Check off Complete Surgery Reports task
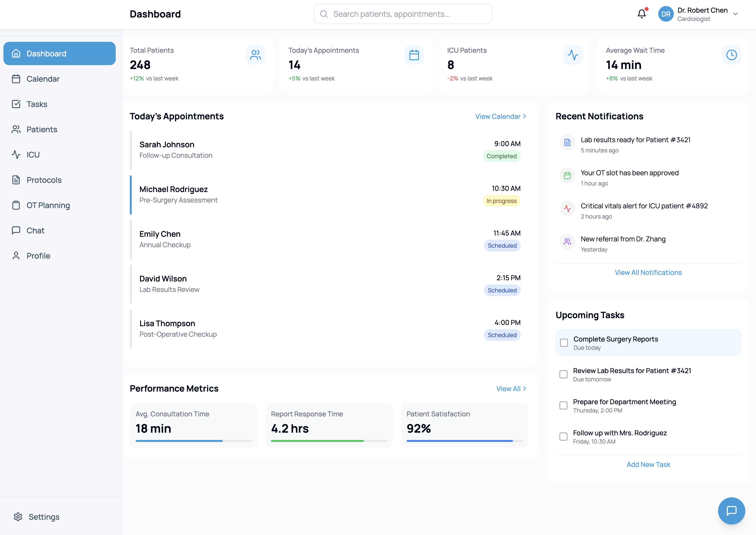756x535 pixels. pos(564,343)
